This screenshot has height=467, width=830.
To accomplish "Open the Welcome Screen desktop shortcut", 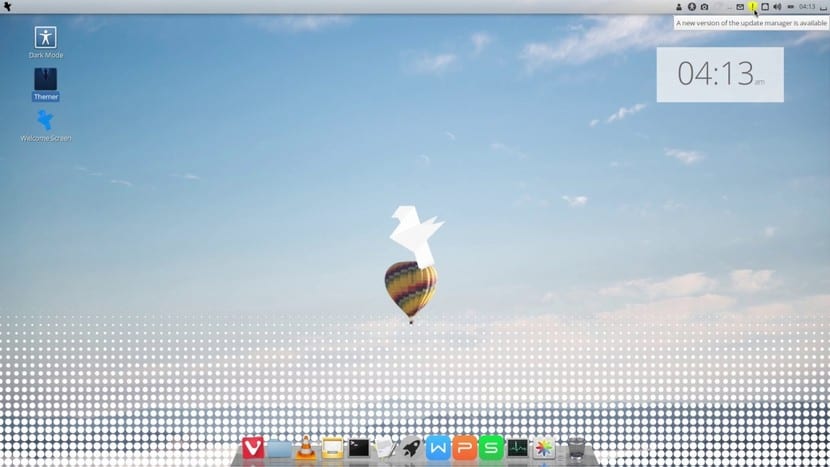I will 45,121.
